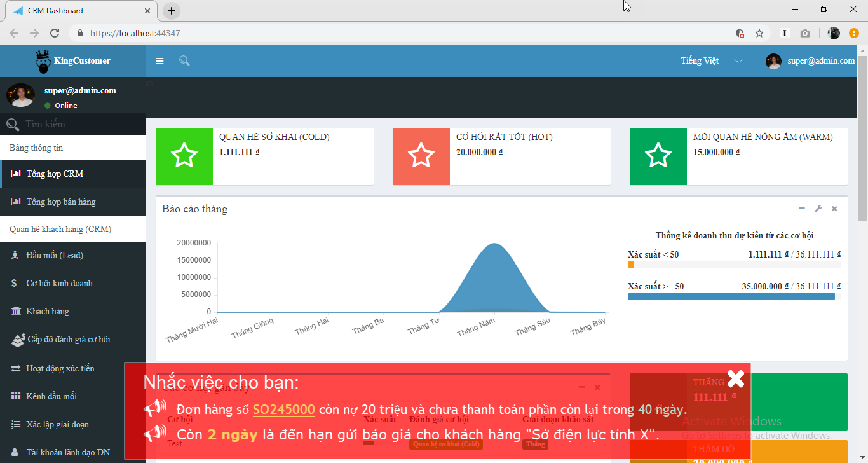Click the camera extension icon in browser toolbar

tap(804, 33)
